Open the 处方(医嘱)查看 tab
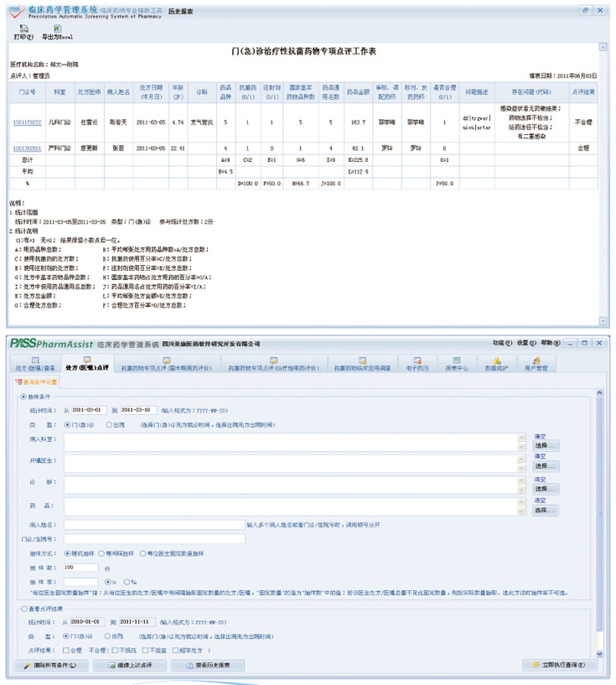This screenshot has height=685, width=616. click(x=35, y=365)
